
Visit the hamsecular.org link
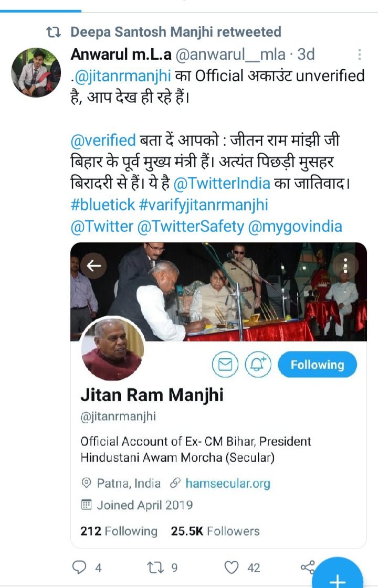[228, 484]
